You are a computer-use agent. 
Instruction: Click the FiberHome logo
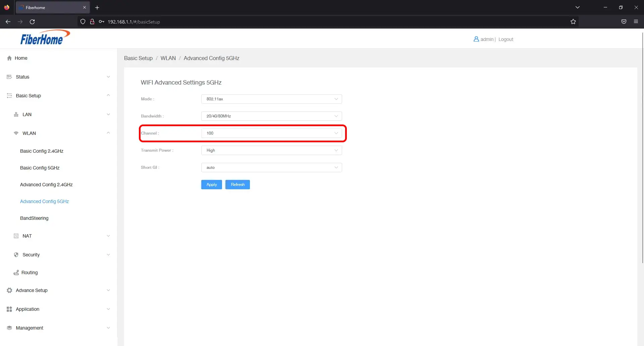tap(45, 38)
